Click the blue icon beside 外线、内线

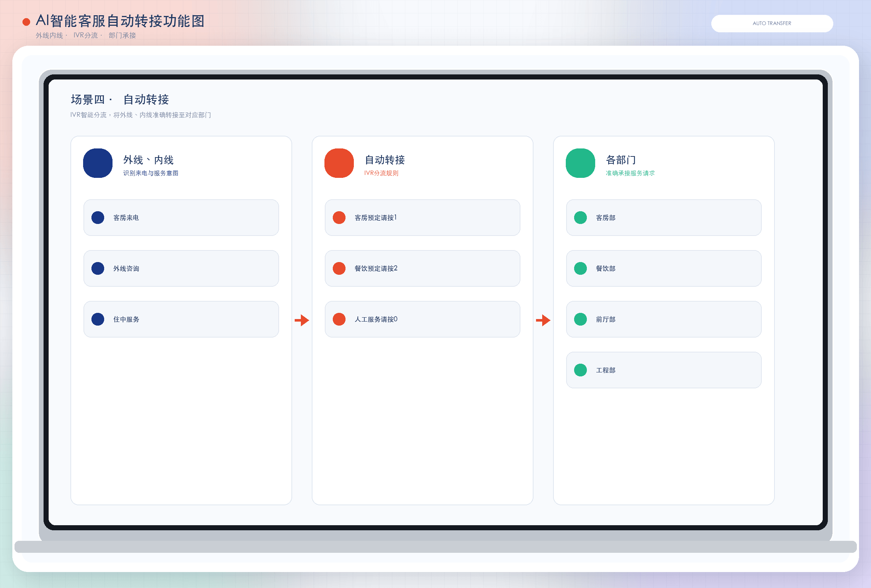point(98,163)
